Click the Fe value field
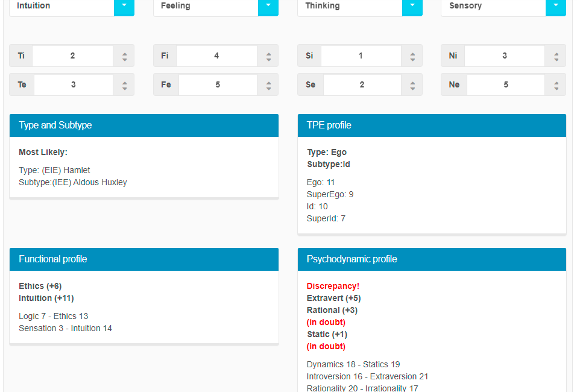 coord(218,84)
